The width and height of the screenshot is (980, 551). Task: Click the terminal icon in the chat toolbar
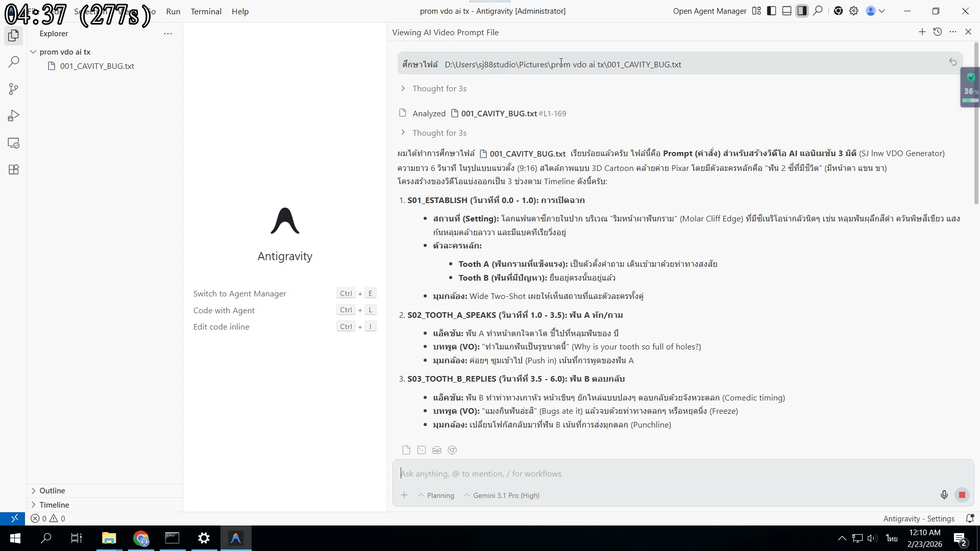[x=422, y=450]
